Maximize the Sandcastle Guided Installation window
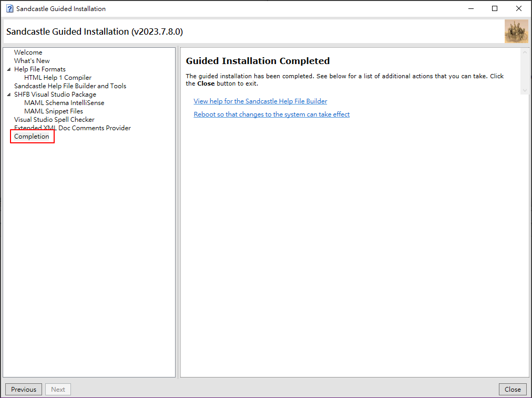532x398 pixels. 495,8
